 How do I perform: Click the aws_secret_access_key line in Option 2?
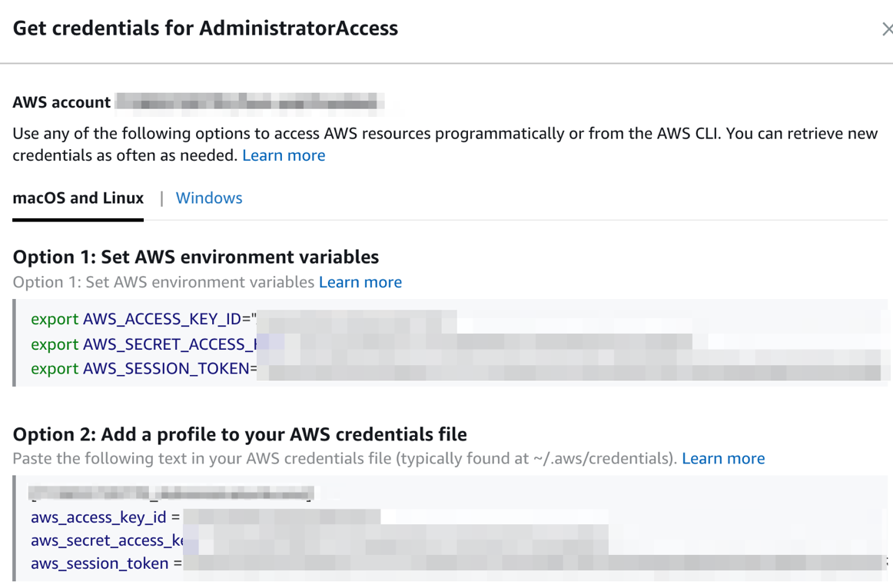[x=320, y=540]
